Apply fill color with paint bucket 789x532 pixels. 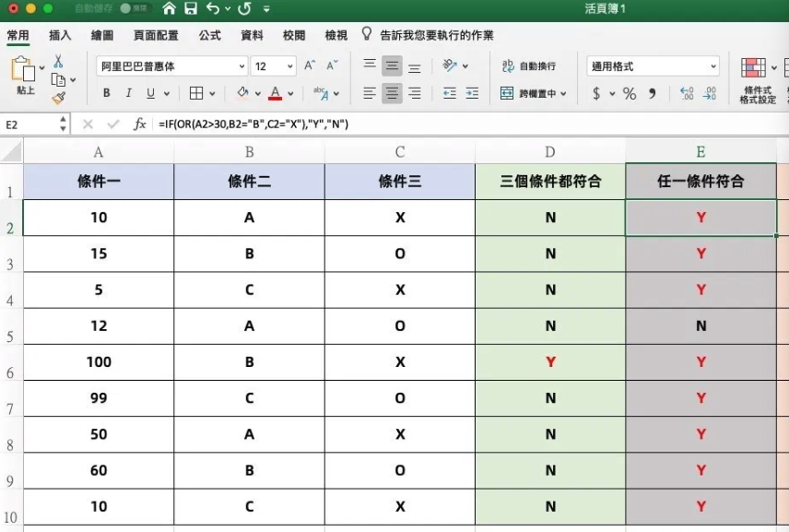[242, 93]
